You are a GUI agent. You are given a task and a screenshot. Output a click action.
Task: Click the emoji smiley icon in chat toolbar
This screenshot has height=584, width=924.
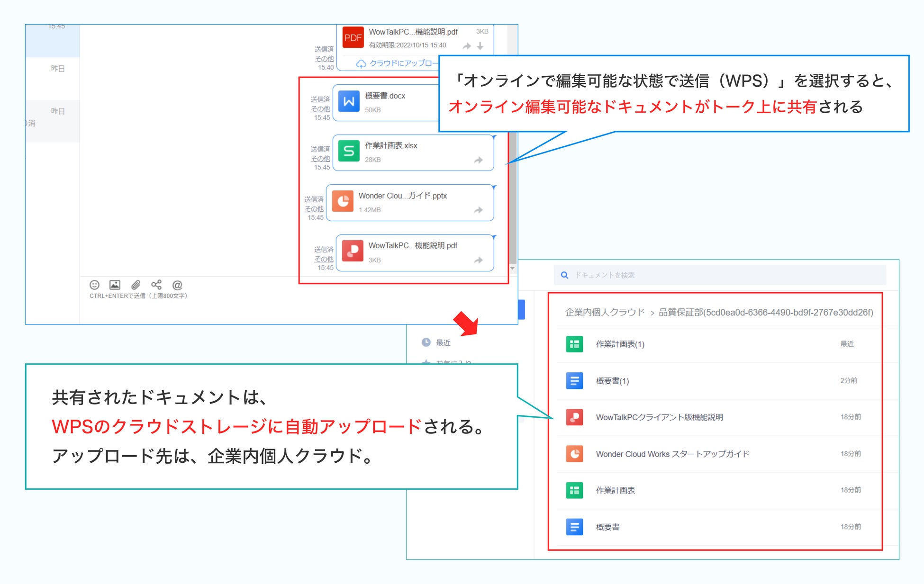click(x=94, y=285)
